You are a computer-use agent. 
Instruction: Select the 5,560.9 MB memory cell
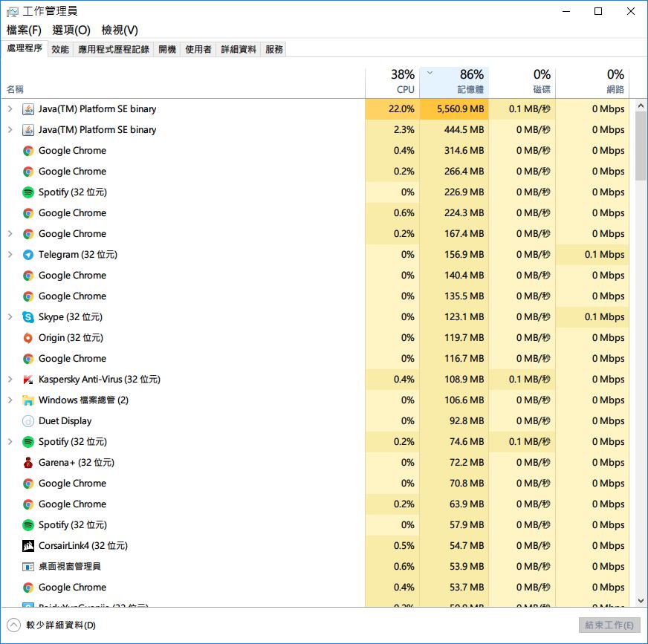coord(454,109)
